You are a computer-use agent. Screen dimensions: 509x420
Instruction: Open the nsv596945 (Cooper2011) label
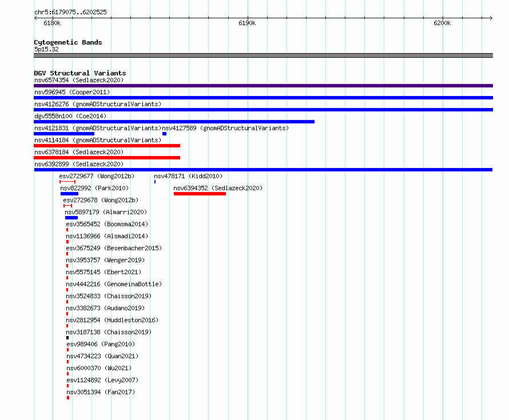pos(72,92)
